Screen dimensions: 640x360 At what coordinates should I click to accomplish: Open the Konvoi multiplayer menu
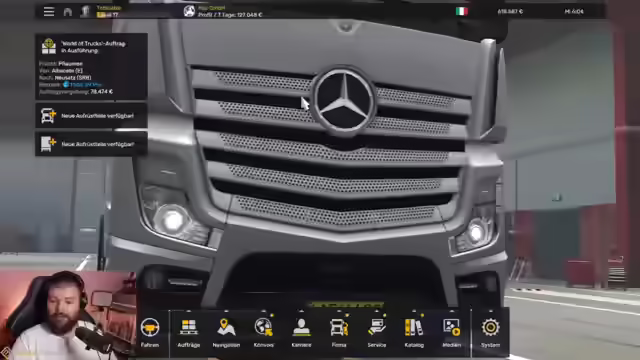tap(264, 333)
